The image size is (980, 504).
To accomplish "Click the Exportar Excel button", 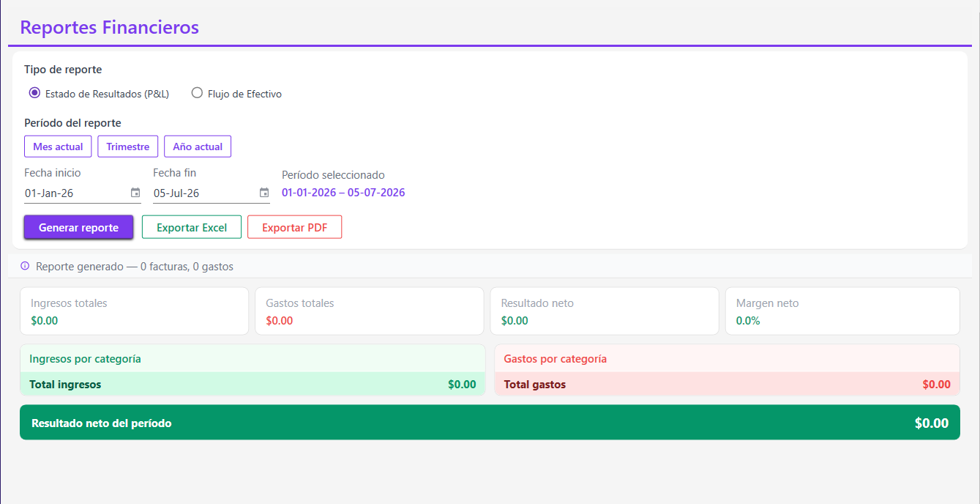I will [192, 227].
